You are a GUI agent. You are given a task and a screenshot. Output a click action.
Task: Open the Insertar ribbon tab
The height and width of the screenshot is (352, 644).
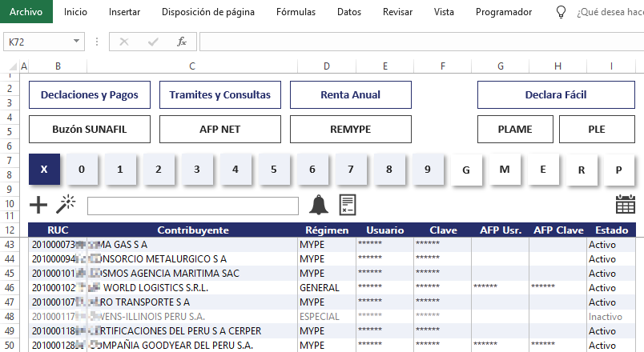point(124,12)
